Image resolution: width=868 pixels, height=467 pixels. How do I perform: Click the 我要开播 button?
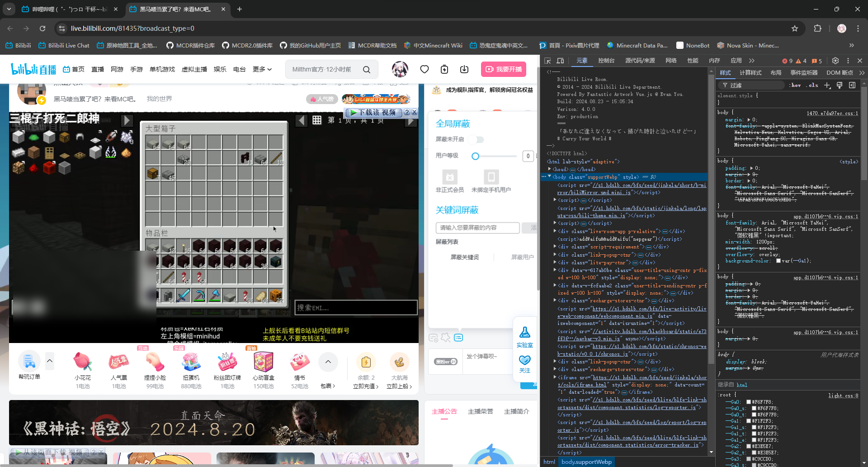click(x=503, y=69)
